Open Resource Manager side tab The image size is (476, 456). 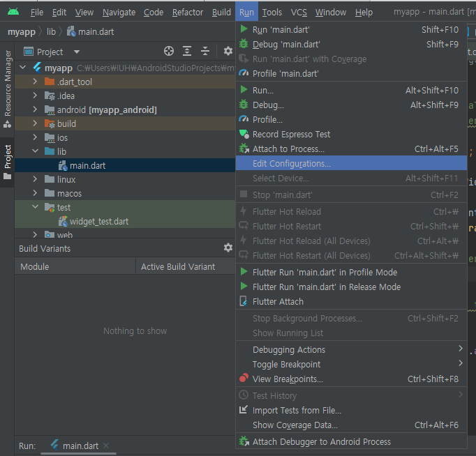pos(7,89)
